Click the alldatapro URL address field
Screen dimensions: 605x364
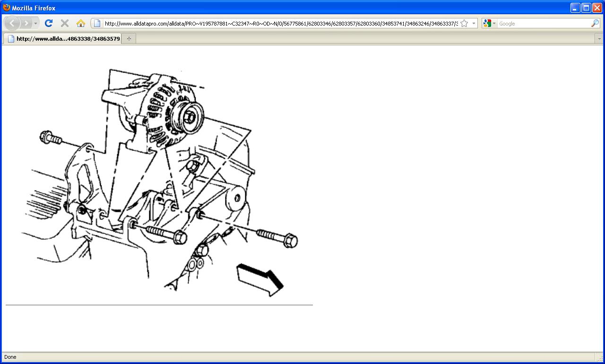281,24
